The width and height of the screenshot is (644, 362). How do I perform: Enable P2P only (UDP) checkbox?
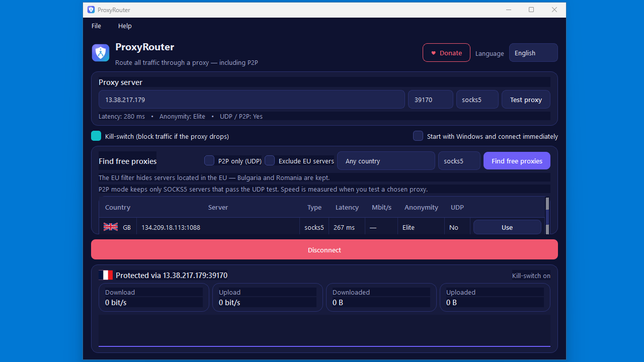click(x=209, y=160)
